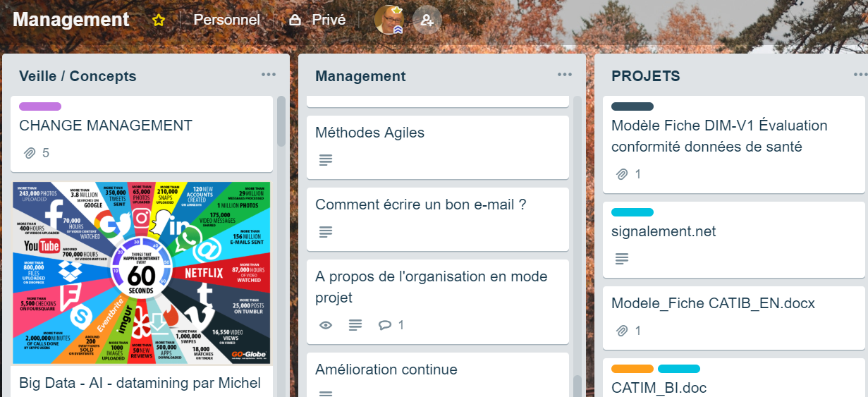Open Modèle Fiche DIM-V1 card
The image size is (868, 397).
click(734, 145)
